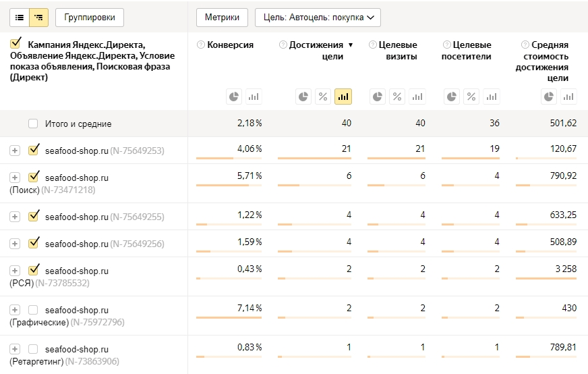588x374 pixels.
Task: Open goal dropdown Цель: Автоцель: покупка
Action: 318,17
